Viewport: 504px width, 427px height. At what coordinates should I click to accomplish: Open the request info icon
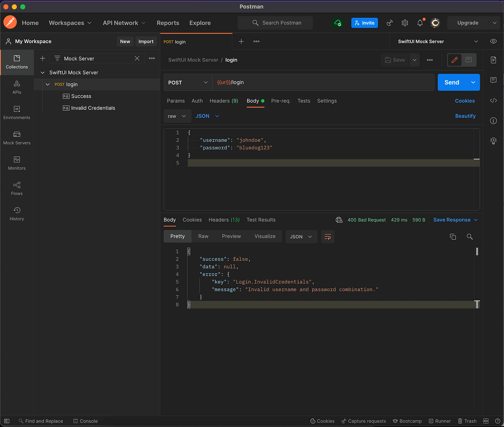tap(494, 121)
